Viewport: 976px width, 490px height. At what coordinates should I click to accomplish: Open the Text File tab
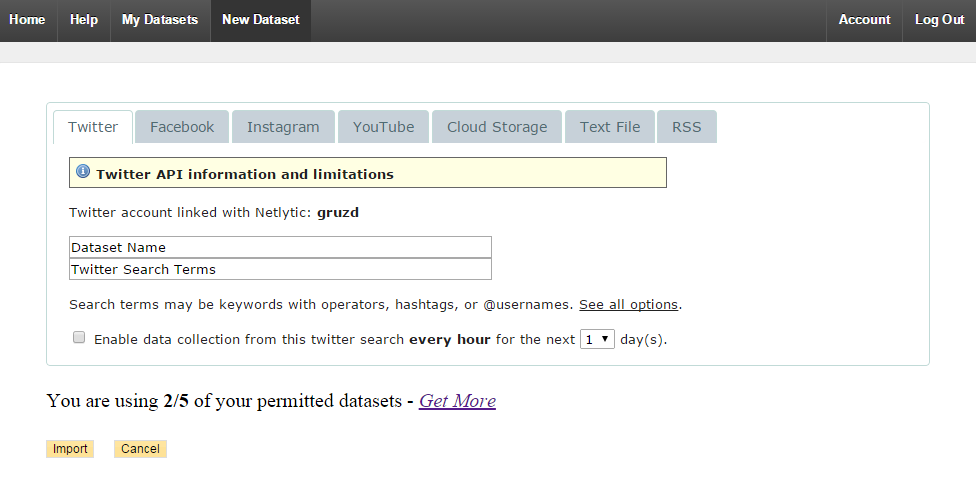coord(610,127)
